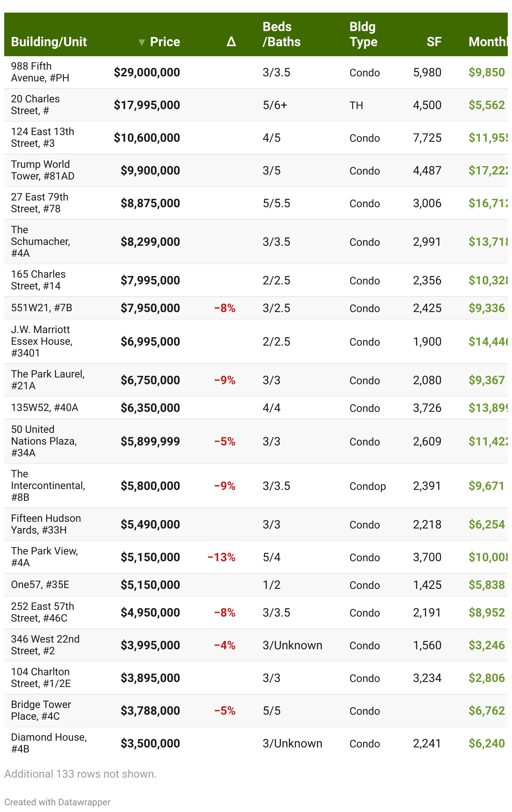The width and height of the screenshot is (512, 812).
Task: Select the Diamond House, #4B row
Action: (49, 743)
